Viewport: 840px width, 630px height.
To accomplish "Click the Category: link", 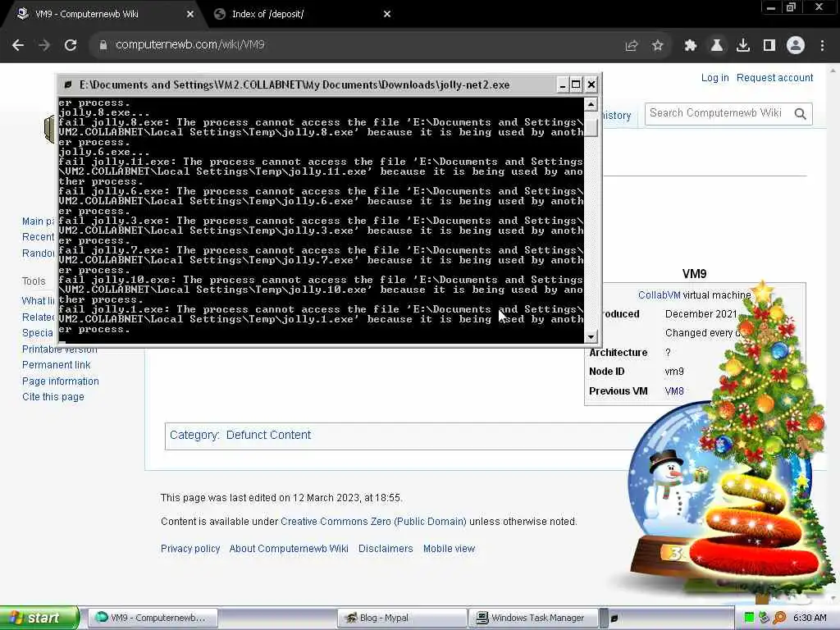I will coord(194,435).
